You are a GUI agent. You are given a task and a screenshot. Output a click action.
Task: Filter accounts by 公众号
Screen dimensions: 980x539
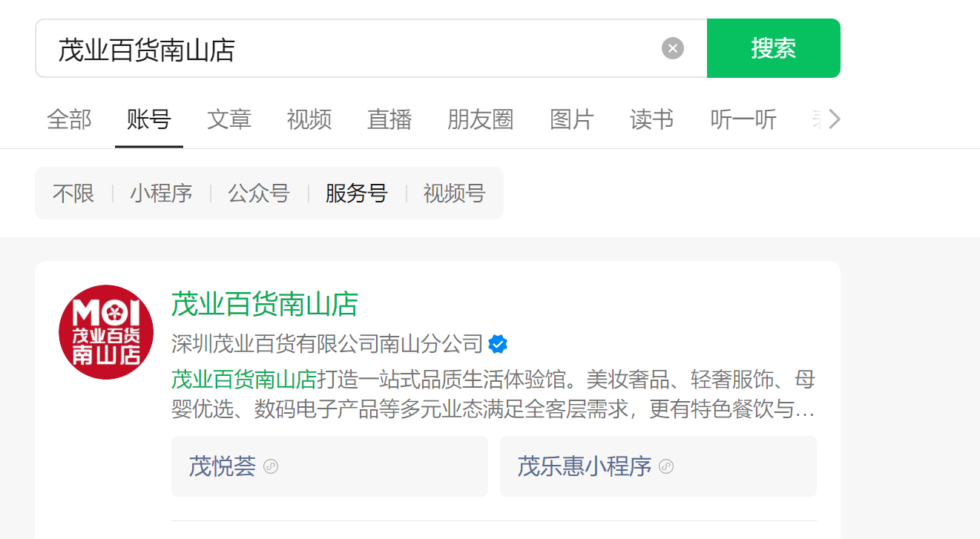click(x=259, y=194)
